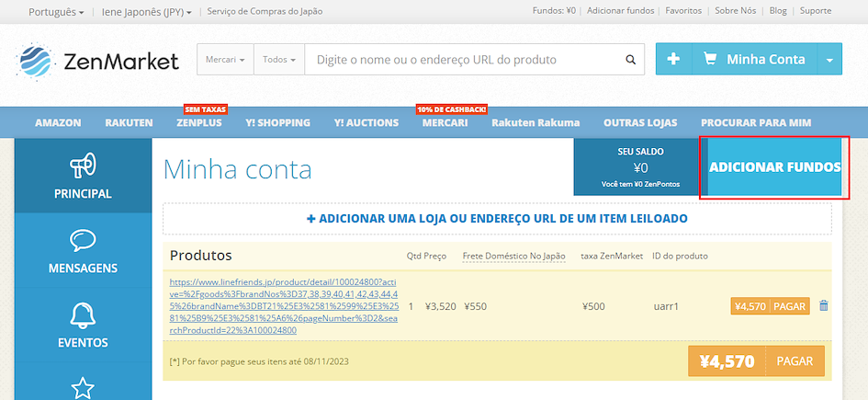The image size is (868, 400).
Task: Click the ID do produto column header
Action: coord(681,256)
